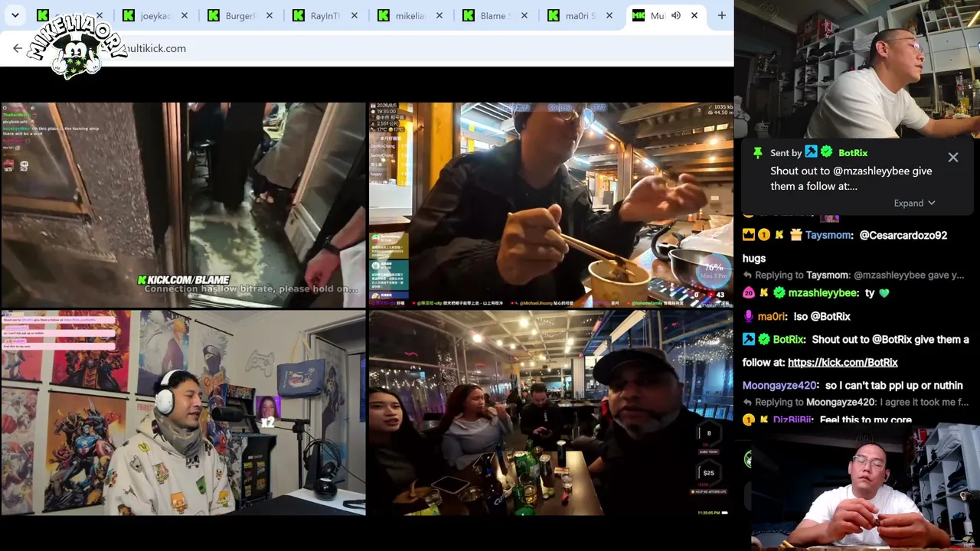
Task: Mute the audio on the Multikick tab
Action: tap(676, 15)
